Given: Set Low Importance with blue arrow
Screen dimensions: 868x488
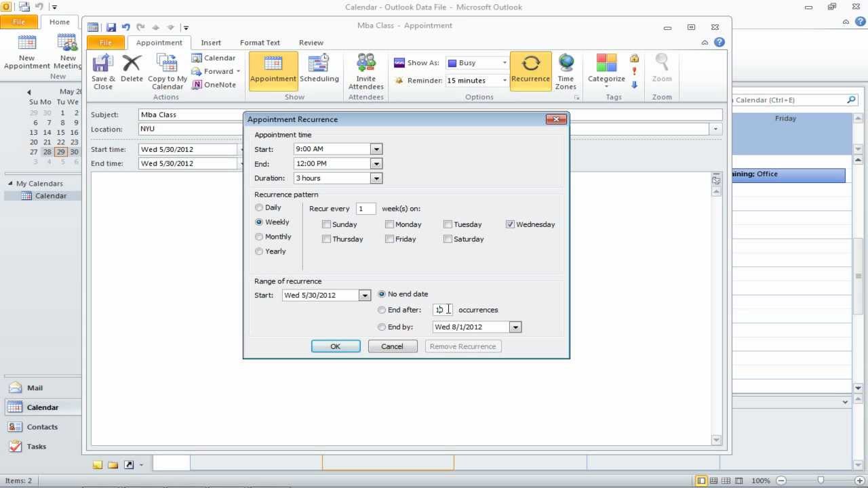Looking at the screenshot, I should (635, 85).
